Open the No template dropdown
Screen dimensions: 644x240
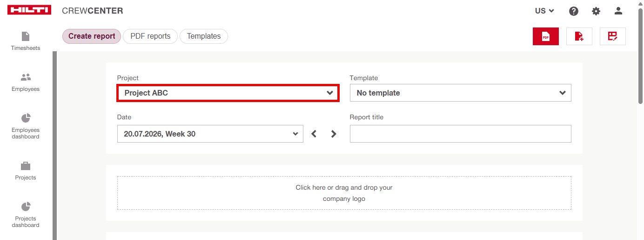point(461,93)
